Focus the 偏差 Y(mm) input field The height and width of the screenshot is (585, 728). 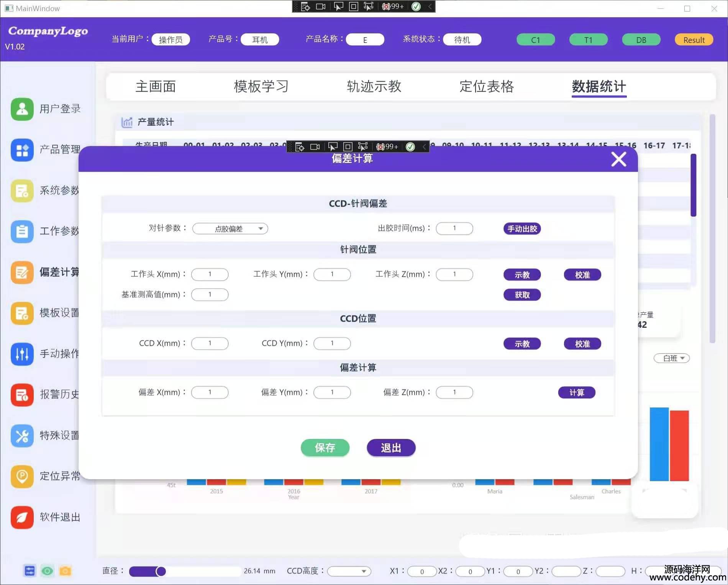tap(332, 392)
